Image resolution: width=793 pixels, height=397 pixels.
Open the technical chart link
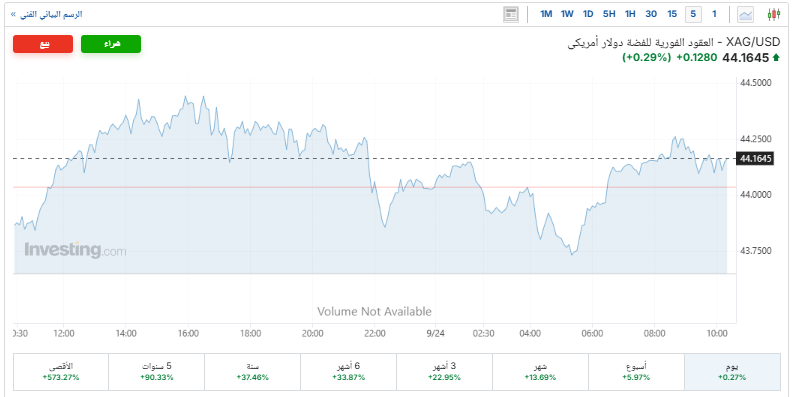click(47, 15)
